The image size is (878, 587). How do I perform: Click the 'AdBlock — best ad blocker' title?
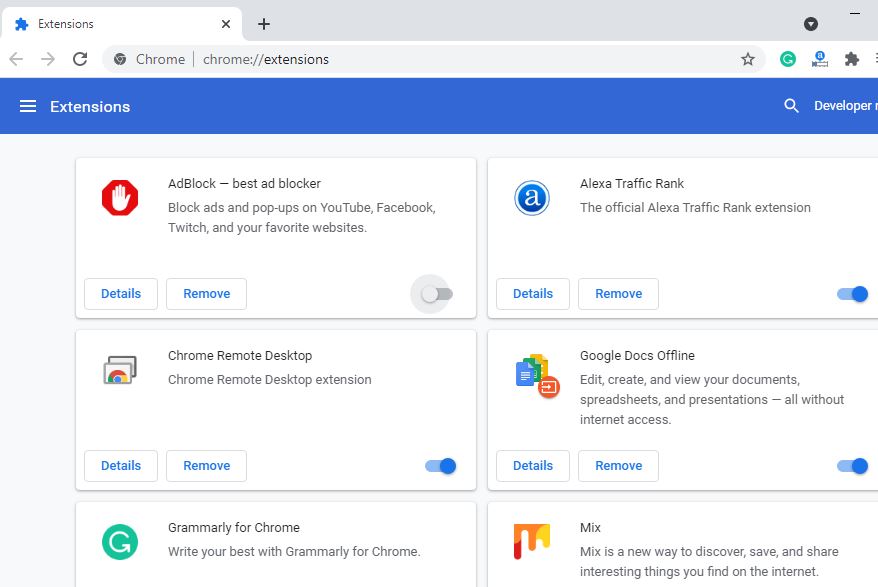(244, 183)
